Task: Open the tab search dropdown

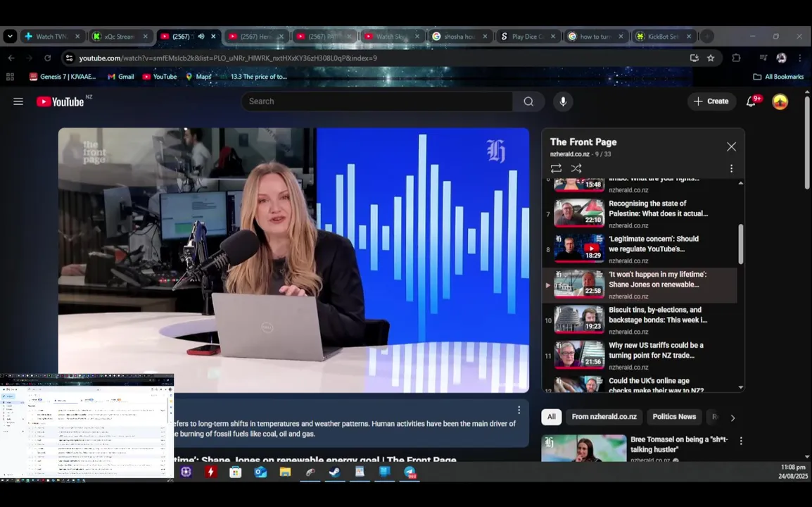Action: click(x=10, y=37)
